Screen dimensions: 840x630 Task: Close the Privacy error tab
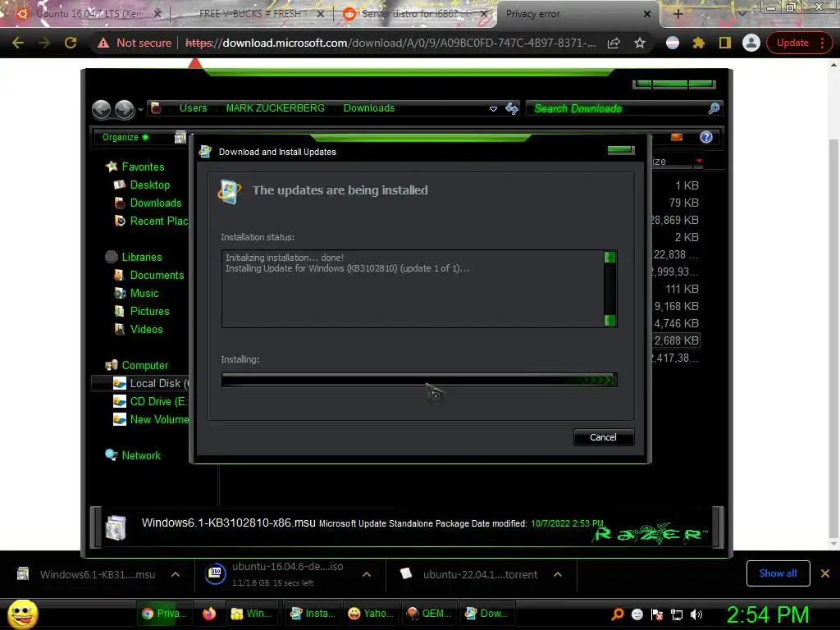click(647, 14)
